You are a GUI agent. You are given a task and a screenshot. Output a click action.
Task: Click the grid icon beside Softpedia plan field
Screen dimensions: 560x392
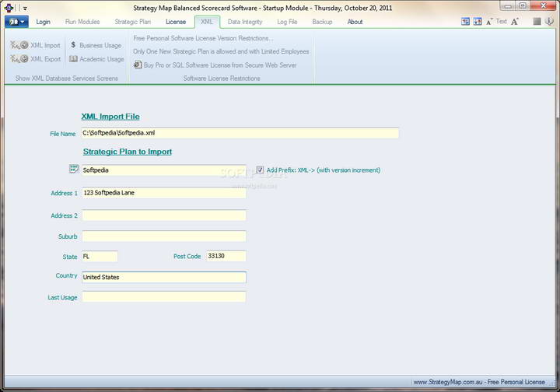pyautogui.click(x=74, y=169)
